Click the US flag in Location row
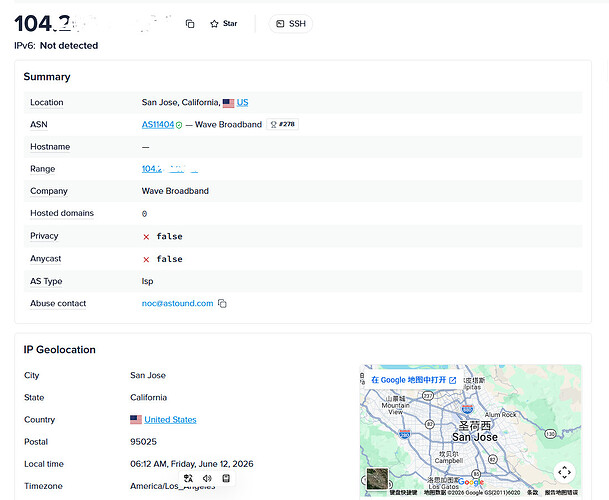 [x=228, y=103]
